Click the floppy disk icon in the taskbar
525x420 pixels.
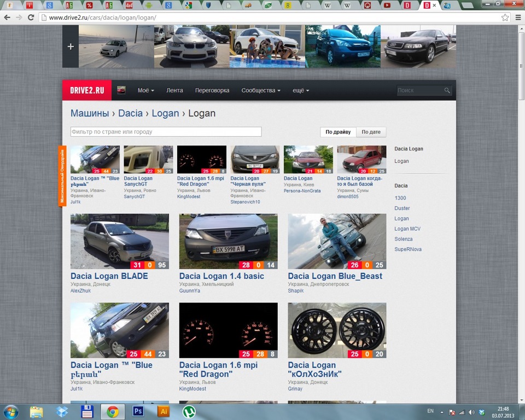[x=87, y=412]
